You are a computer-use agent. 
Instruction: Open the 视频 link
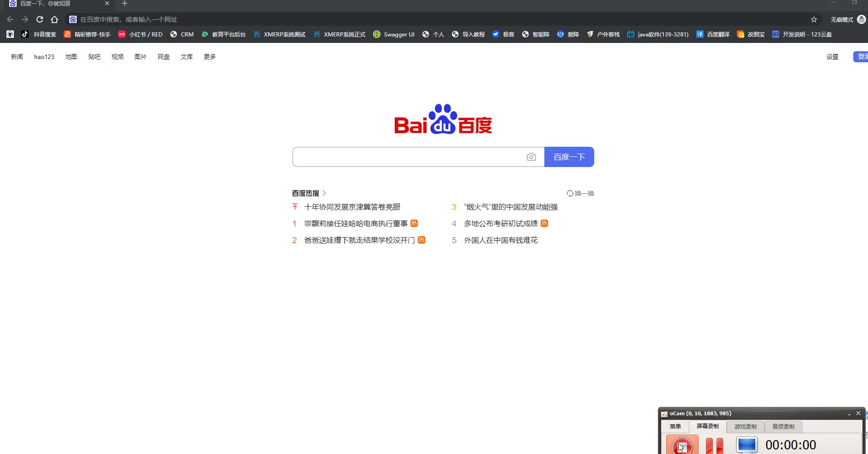point(117,57)
